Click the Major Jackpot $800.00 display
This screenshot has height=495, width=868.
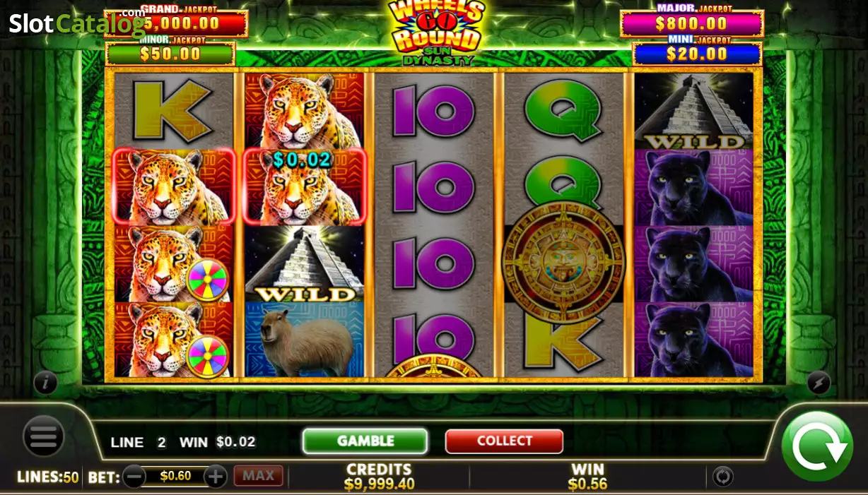point(692,22)
